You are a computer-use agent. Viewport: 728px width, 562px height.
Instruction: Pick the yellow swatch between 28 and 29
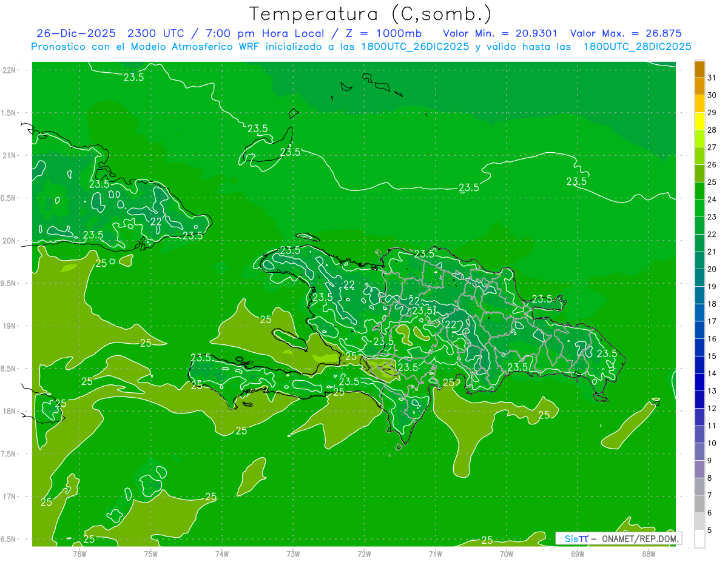(x=699, y=121)
